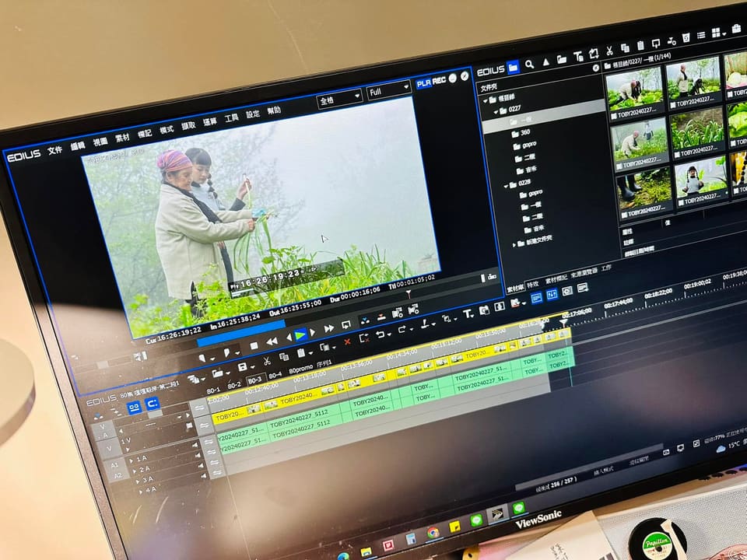This screenshot has width=747, height=560.
Task: Click the Undo arrow in timeline toolbar
Action: coord(381,334)
